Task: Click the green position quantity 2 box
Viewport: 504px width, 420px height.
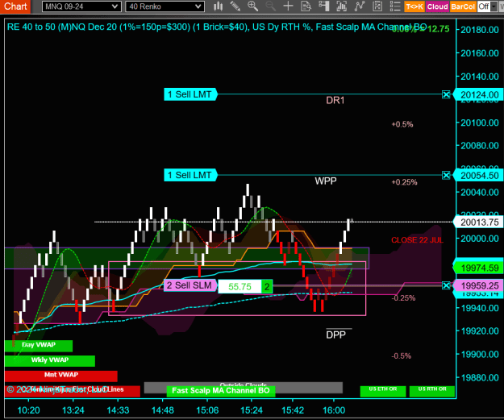Action: (267, 286)
